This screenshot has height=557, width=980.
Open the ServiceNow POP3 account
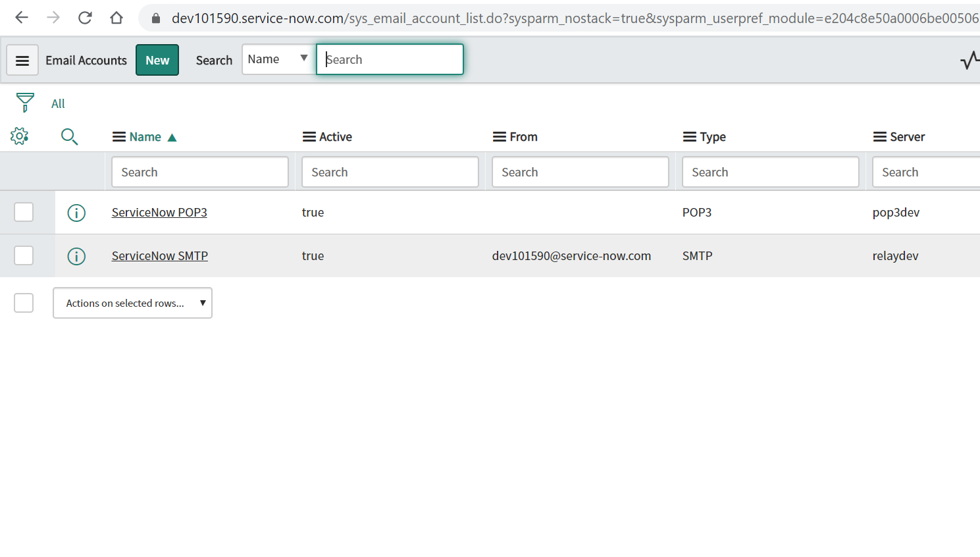(159, 213)
